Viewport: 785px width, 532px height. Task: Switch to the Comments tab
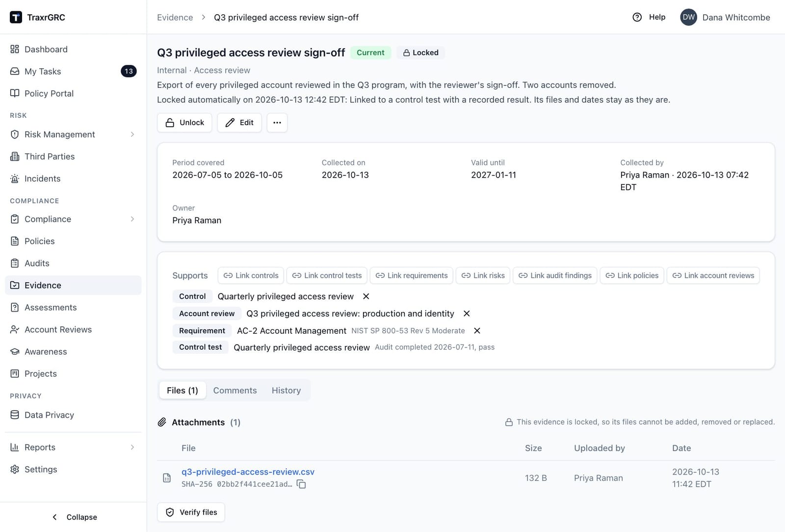click(235, 390)
